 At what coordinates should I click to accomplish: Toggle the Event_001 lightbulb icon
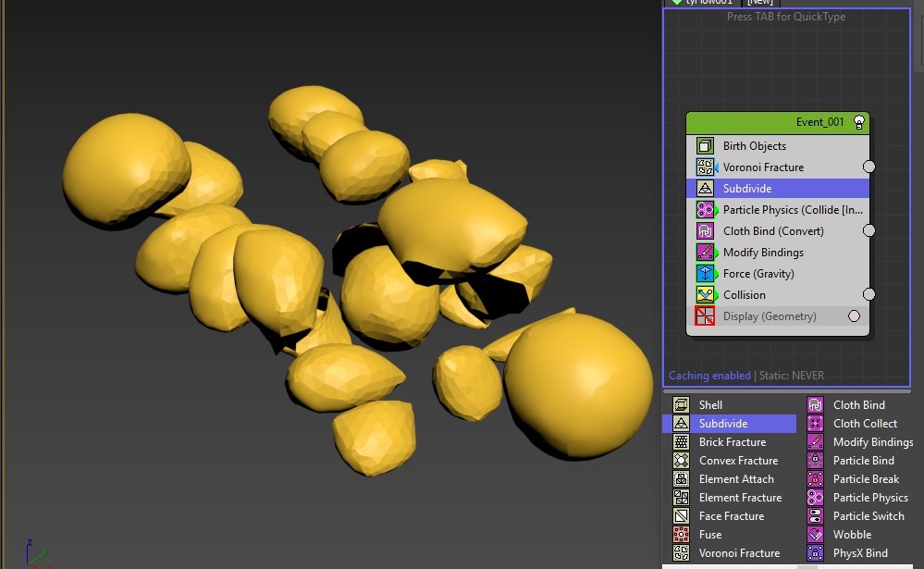(x=858, y=122)
